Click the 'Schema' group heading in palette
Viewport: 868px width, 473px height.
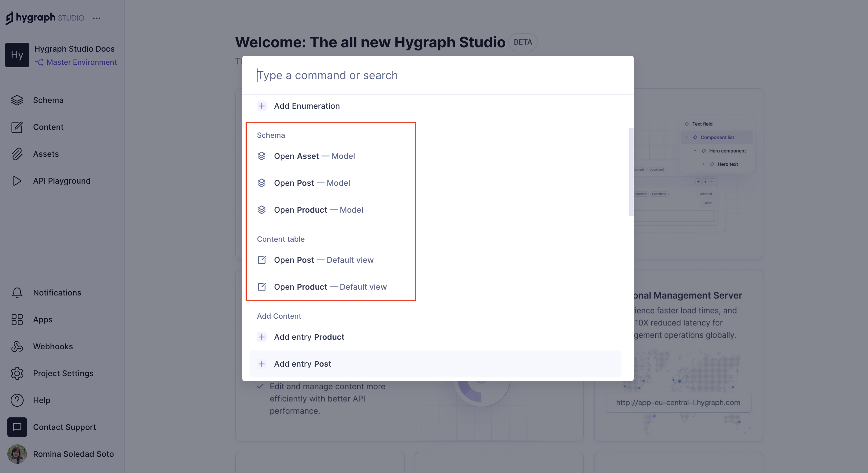[x=271, y=135]
